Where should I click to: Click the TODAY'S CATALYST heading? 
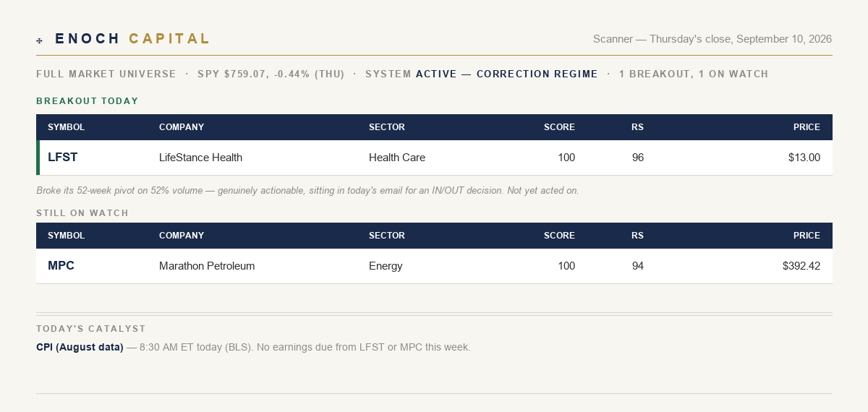91,329
